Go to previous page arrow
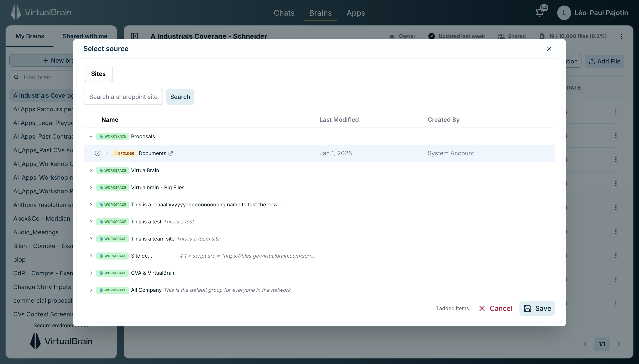This screenshot has width=639, height=364. click(x=585, y=344)
